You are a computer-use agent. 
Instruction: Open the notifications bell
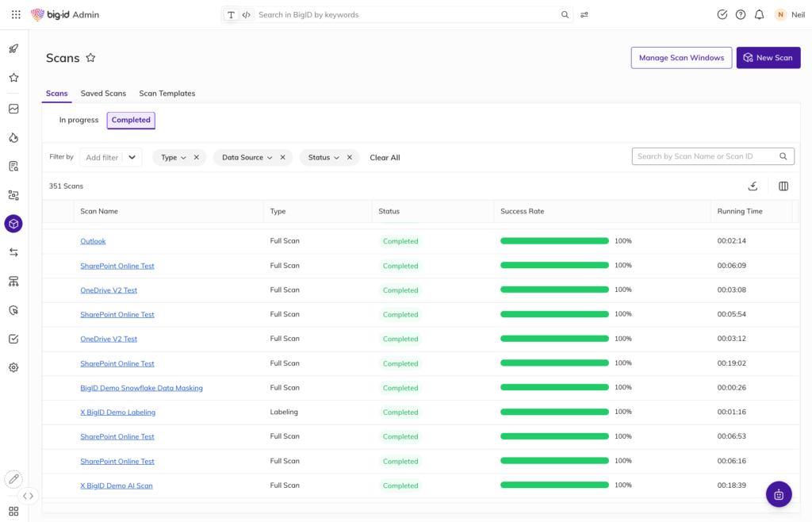click(759, 14)
